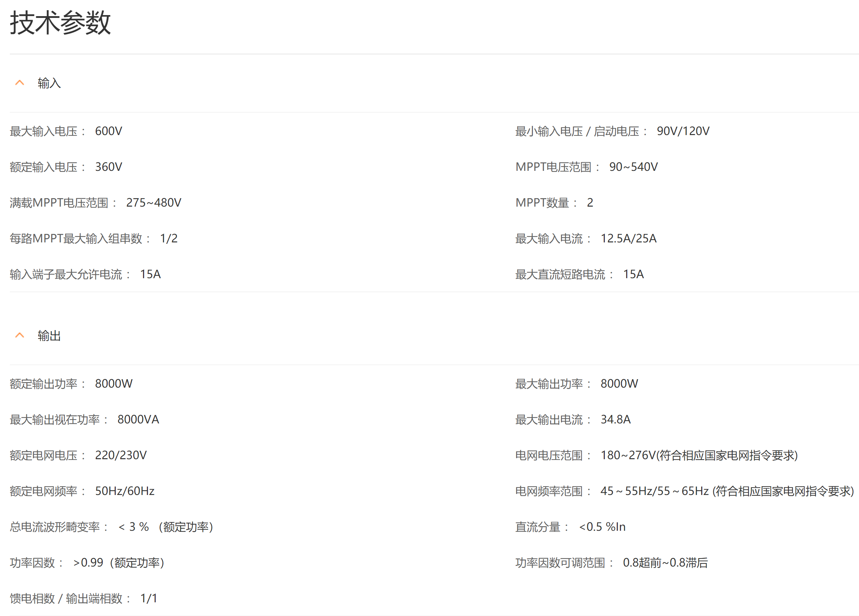Click the 输出 section header label

pyautogui.click(x=49, y=336)
